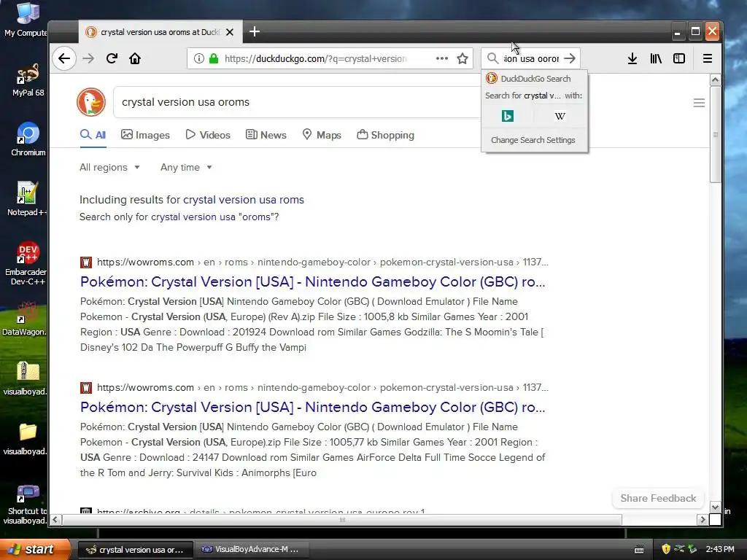Select Embarcadero Dev-C++ desktop icon
This screenshot has width=747, height=560.
tap(27, 264)
